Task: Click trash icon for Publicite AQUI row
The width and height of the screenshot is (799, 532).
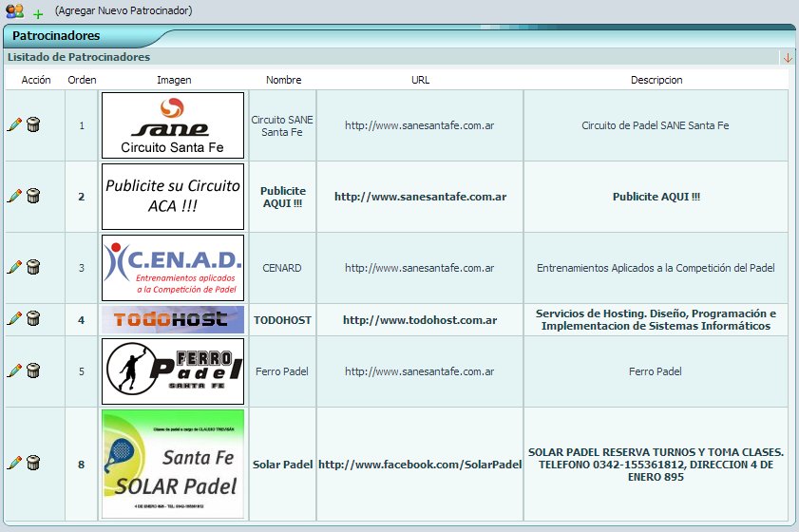Action: [33, 196]
